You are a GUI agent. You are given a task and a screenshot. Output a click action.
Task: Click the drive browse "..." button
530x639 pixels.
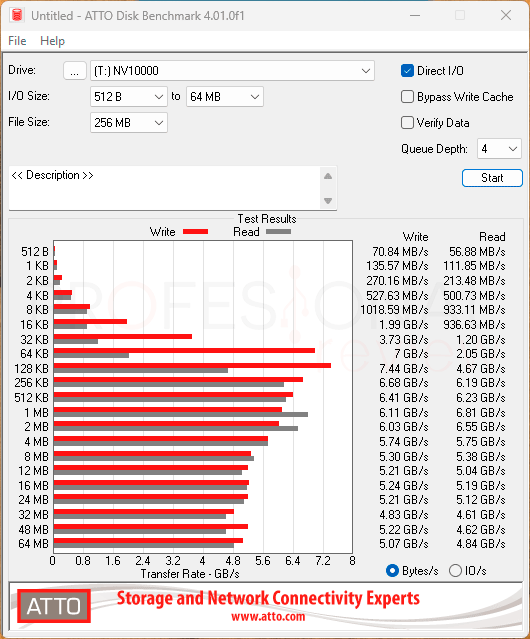click(x=75, y=71)
